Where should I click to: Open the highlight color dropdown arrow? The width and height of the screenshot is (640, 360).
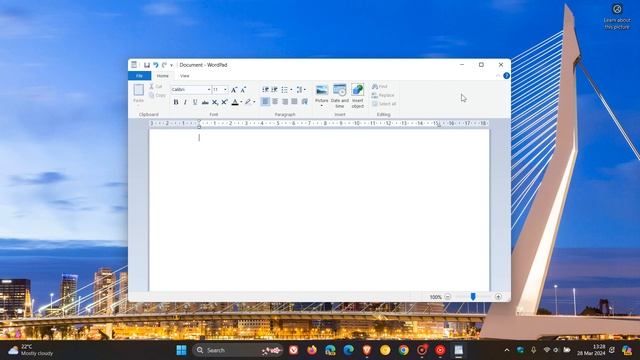click(254, 102)
